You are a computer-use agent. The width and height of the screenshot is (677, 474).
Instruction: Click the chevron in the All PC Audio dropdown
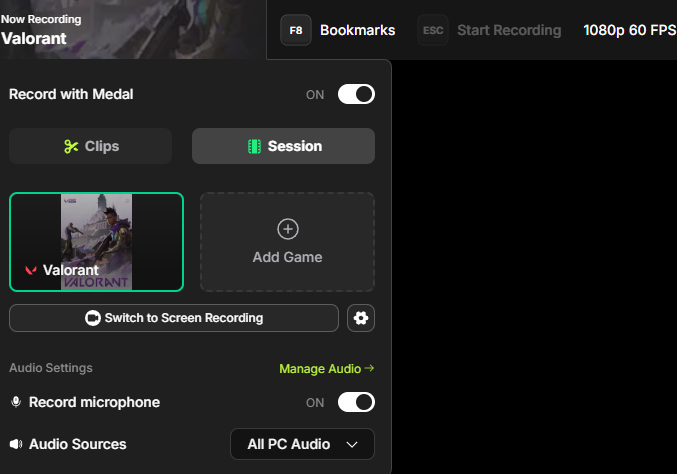click(x=352, y=445)
